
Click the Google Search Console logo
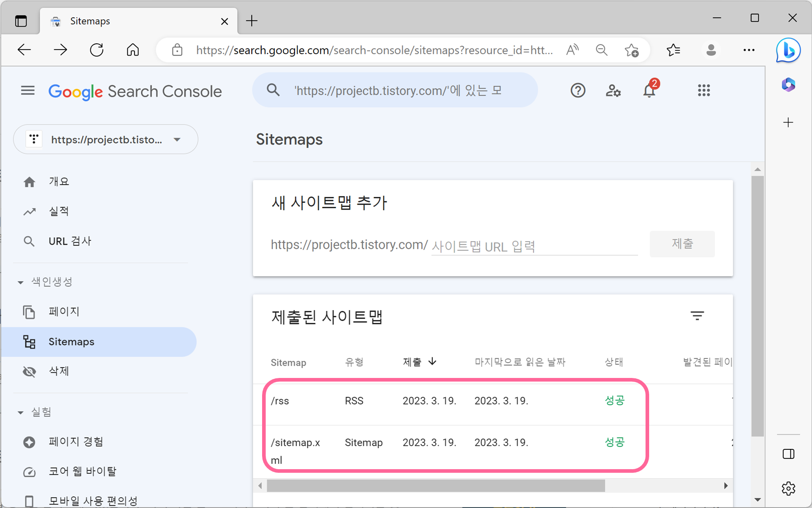tap(135, 91)
